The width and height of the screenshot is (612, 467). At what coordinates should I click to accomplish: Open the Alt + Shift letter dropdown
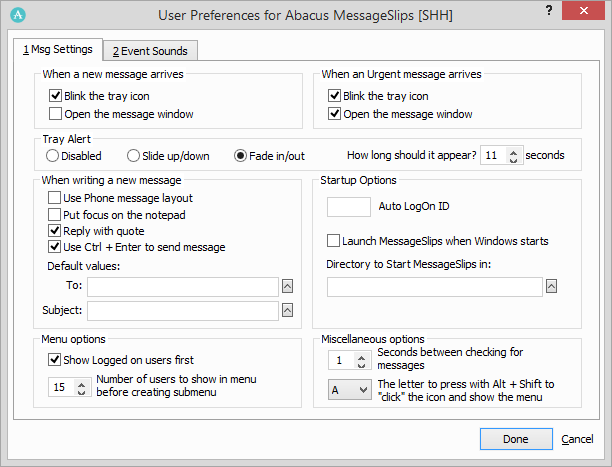(x=350, y=390)
